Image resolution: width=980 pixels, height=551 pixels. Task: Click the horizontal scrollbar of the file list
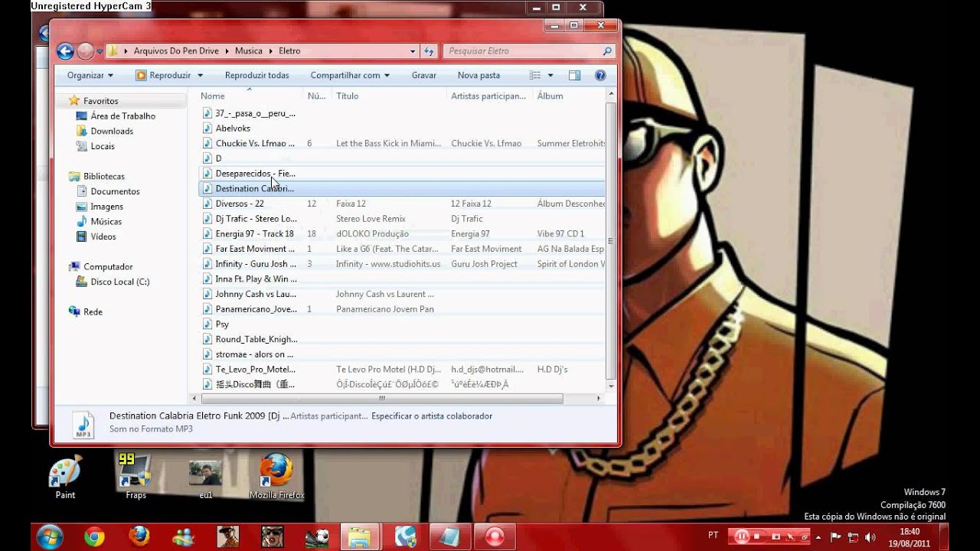(381, 399)
